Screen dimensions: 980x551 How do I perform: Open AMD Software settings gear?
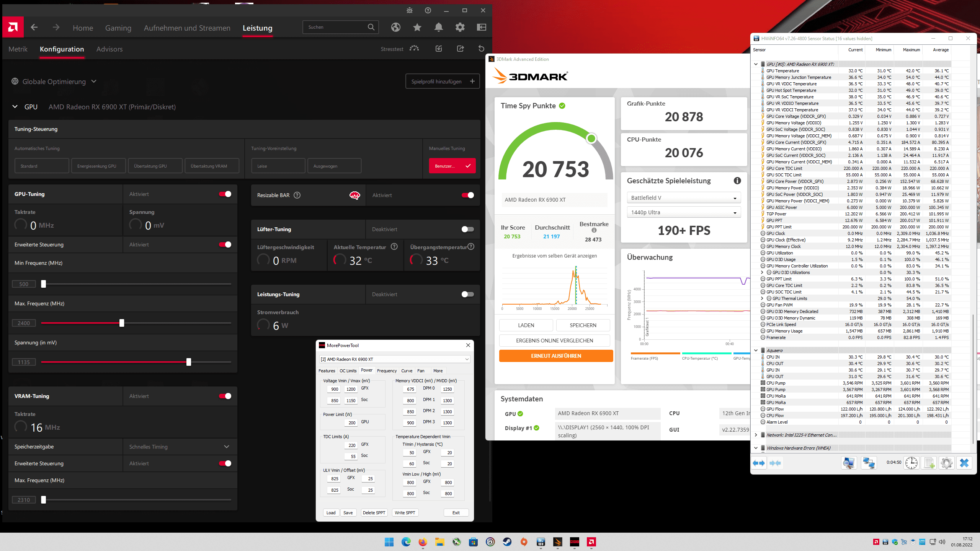coord(460,27)
